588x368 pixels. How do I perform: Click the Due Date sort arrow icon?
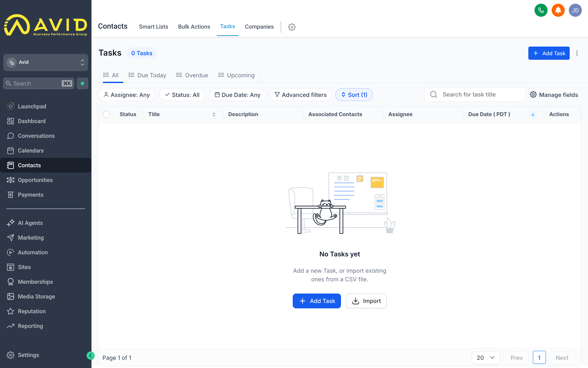point(533,114)
